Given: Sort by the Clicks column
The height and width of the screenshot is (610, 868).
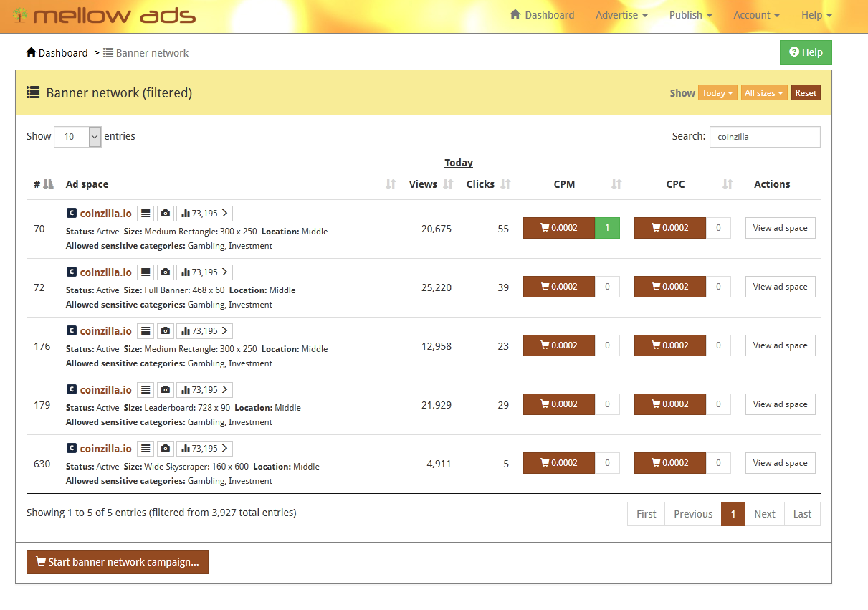Looking at the screenshot, I should pyautogui.click(x=488, y=184).
